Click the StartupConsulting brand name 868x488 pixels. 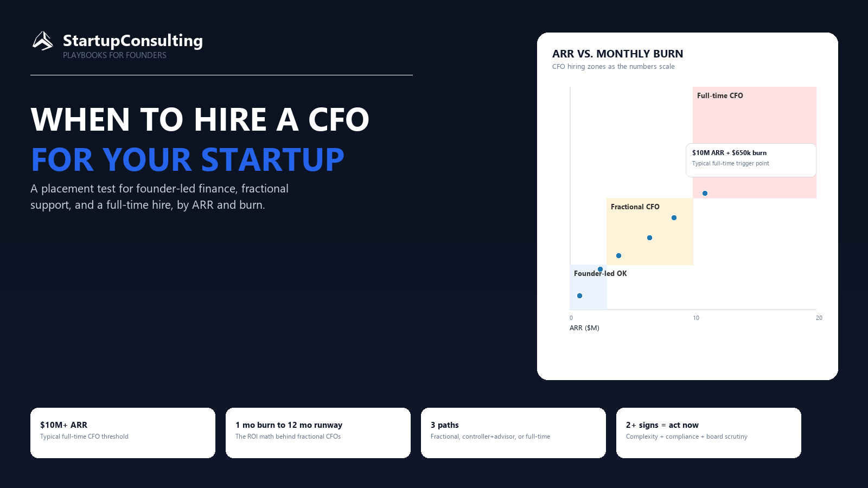click(x=133, y=41)
